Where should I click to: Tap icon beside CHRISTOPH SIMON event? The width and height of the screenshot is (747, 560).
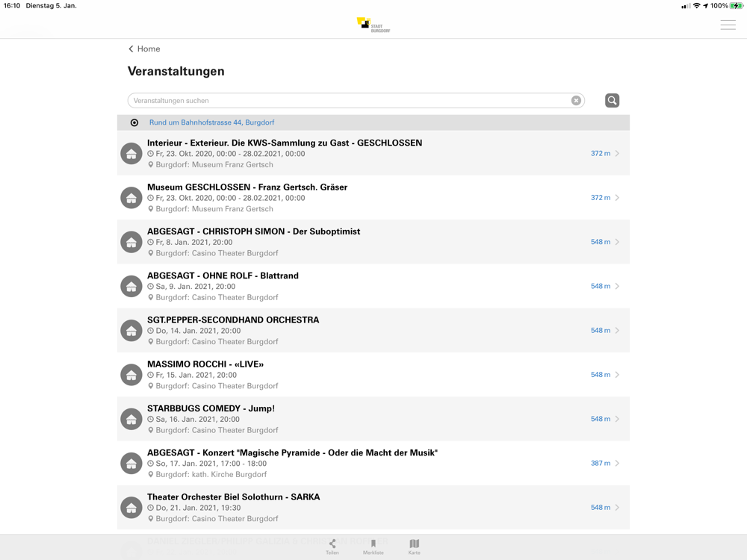coord(131,242)
